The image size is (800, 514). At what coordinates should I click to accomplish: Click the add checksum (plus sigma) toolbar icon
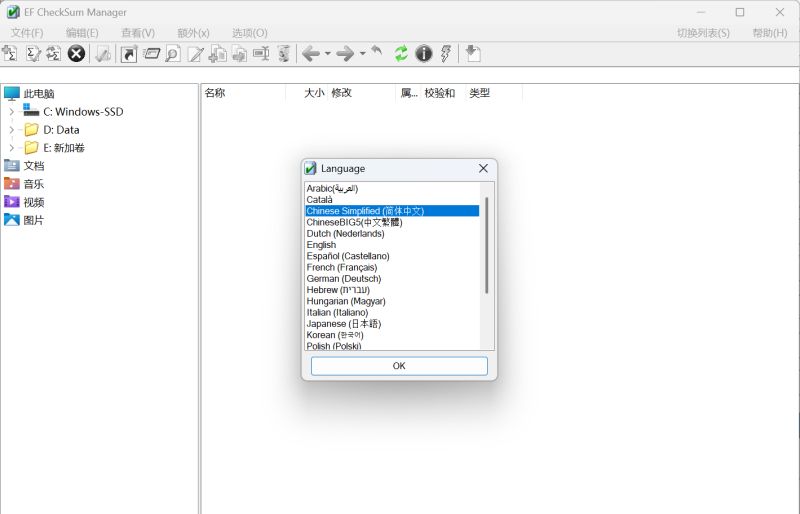[x=10, y=53]
